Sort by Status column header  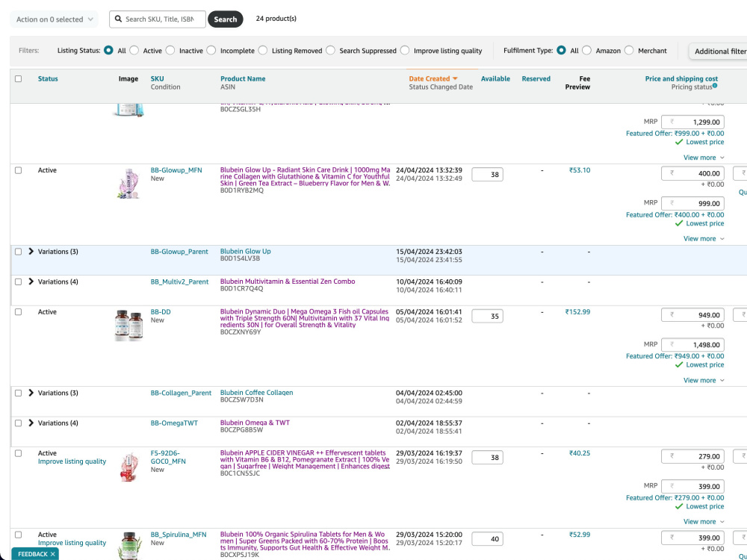click(48, 78)
